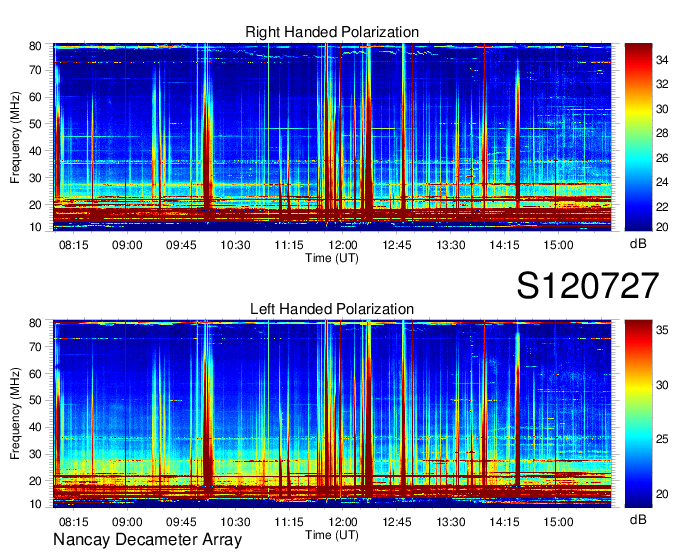The width and height of the screenshot is (680, 552).
Task: Click the 34 dB label on top colorbar
Action: click(x=662, y=60)
